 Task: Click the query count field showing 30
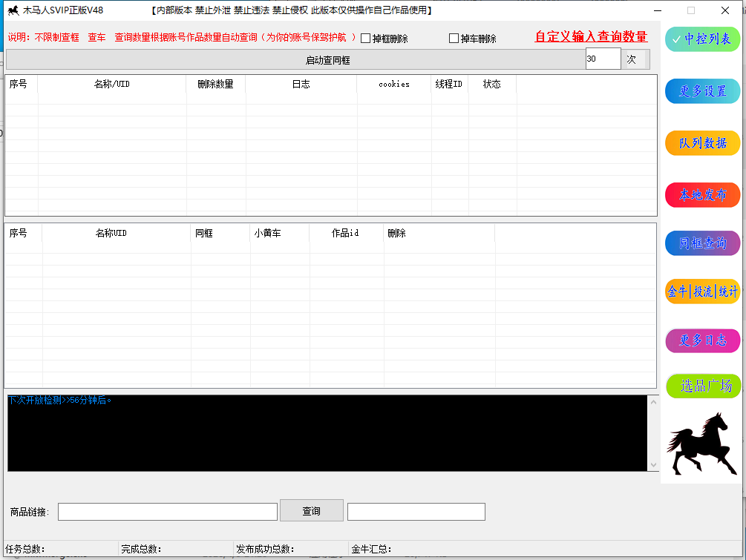[603, 59]
